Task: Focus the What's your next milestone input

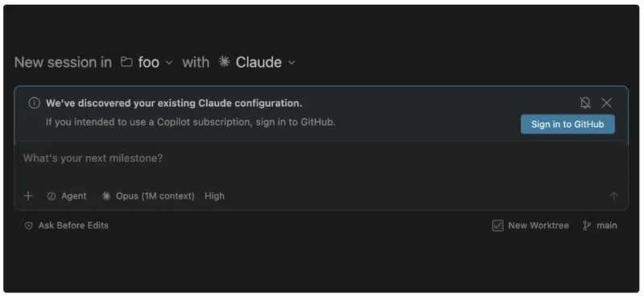Action: [321, 164]
